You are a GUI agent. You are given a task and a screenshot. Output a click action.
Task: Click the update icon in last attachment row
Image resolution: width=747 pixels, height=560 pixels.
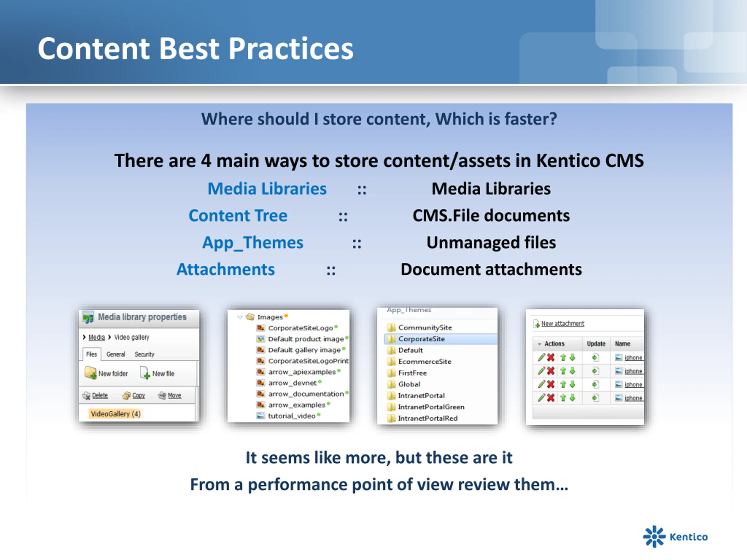tap(595, 398)
